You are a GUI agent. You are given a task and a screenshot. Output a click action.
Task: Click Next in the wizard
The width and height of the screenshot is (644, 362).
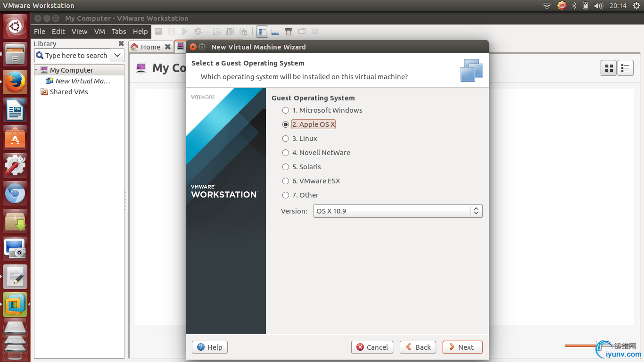click(x=462, y=347)
